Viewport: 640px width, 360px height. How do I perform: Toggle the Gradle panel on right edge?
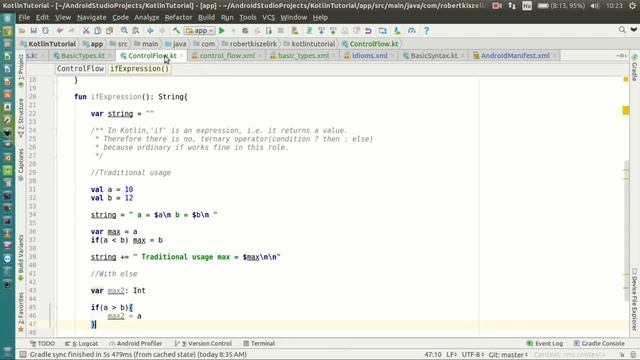pos(634,67)
